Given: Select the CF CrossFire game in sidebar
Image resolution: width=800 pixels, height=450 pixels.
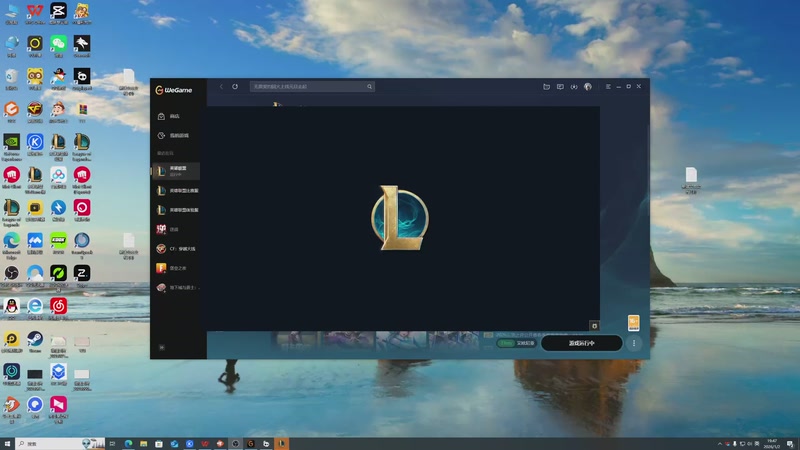Looking at the screenshot, I should pyautogui.click(x=176, y=248).
